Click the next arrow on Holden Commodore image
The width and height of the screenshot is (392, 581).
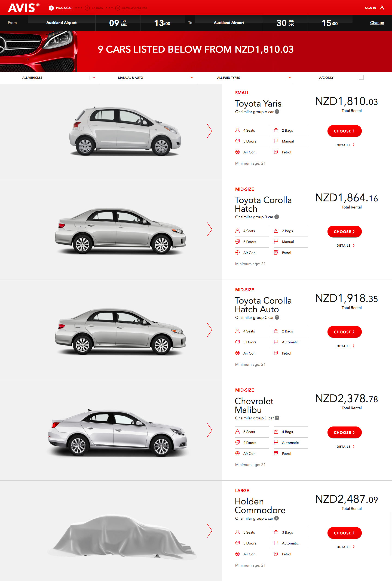(x=209, y=531)
